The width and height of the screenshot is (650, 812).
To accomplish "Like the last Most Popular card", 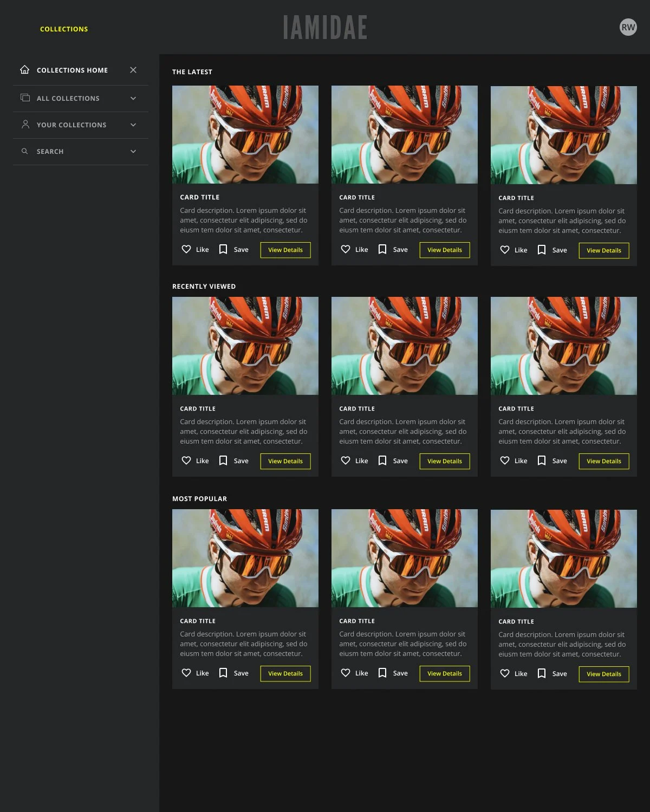I will (x=513, y=673).
